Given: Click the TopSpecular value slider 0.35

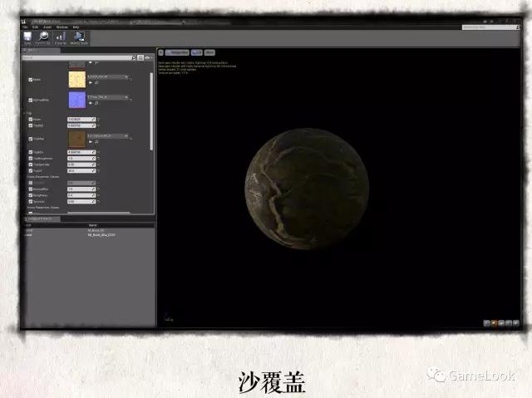Looking at the screenshot, I should point(81,165).
